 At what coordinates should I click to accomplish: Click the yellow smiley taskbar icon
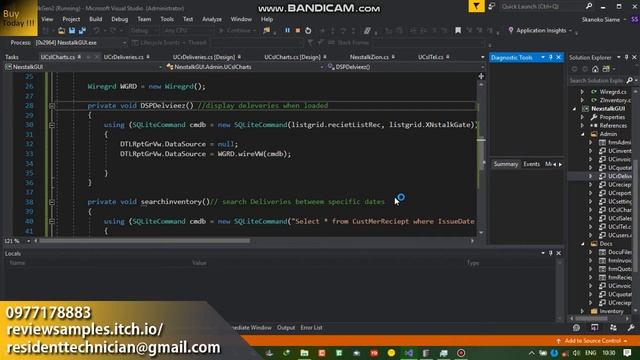[x=391, y=353]
